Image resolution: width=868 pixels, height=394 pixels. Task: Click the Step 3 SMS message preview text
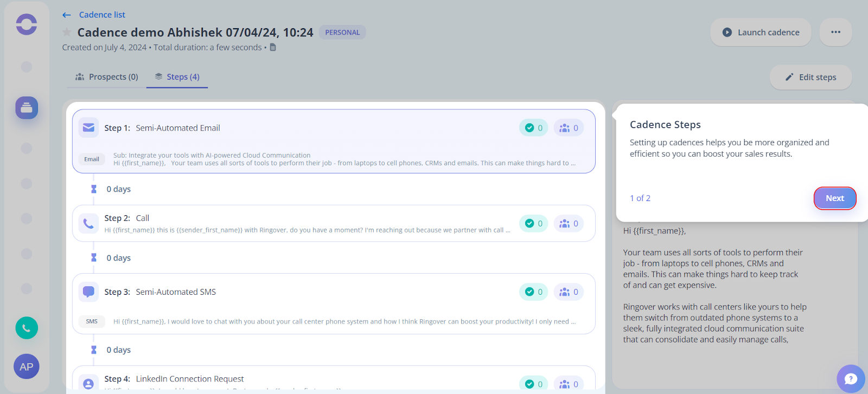point(344,321)
